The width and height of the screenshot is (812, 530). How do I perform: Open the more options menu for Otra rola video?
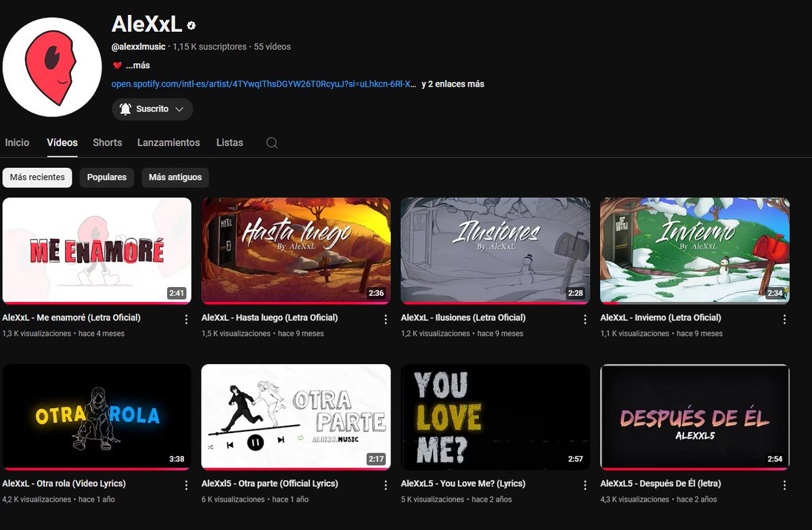click(x=186, y=485)
